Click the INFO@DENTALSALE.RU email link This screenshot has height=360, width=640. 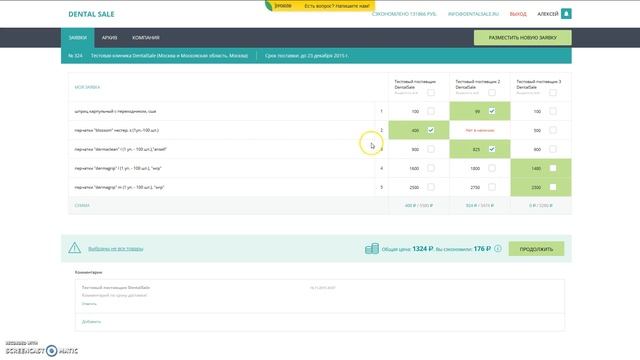473,14
